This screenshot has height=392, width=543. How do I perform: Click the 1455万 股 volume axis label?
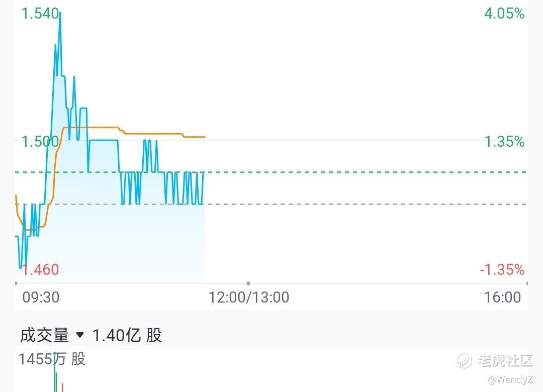point(52,359)
